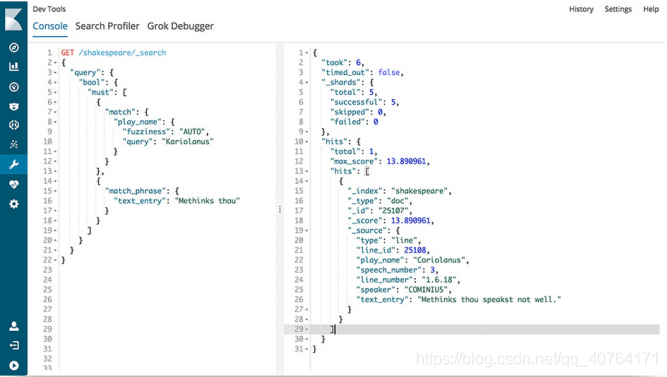Fold response "hits" block at line 10
667x377 pixels.
click(x=306, y=142)
